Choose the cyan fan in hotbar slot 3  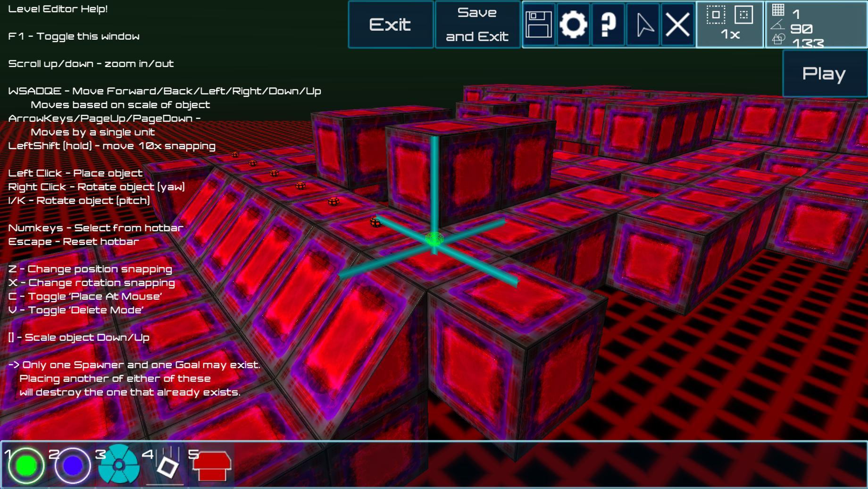coord(118,465)
